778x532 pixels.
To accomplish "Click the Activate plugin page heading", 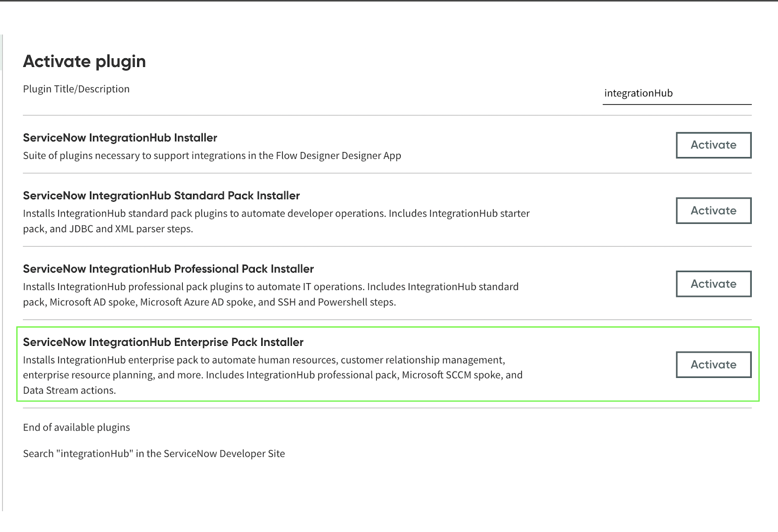I will click(x=84, y=61).
